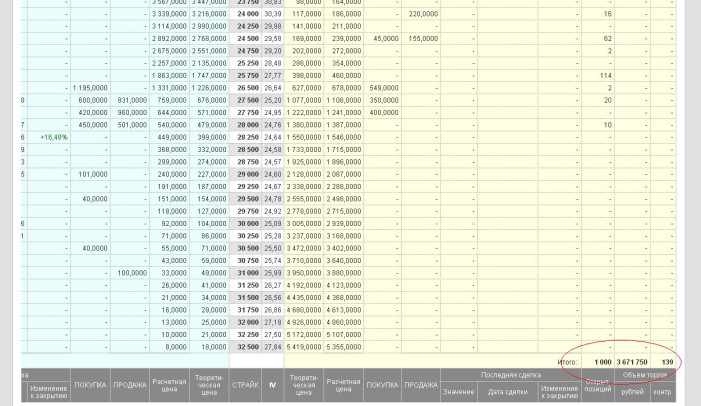The width and height of the screenshot is (701, 406).
Task: Click IV value 27,84
Action: pyautogui.click(x=273, y=347)
